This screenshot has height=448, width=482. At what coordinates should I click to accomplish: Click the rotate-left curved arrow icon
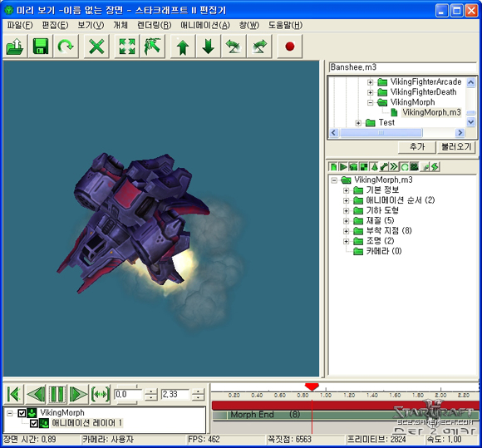[234, 47]
